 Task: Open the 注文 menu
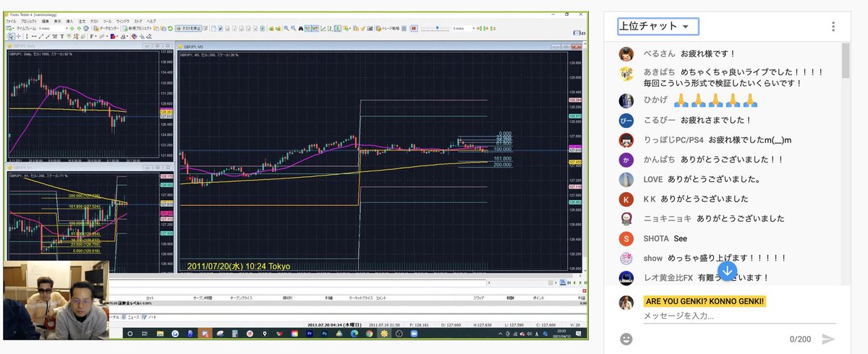82,21
